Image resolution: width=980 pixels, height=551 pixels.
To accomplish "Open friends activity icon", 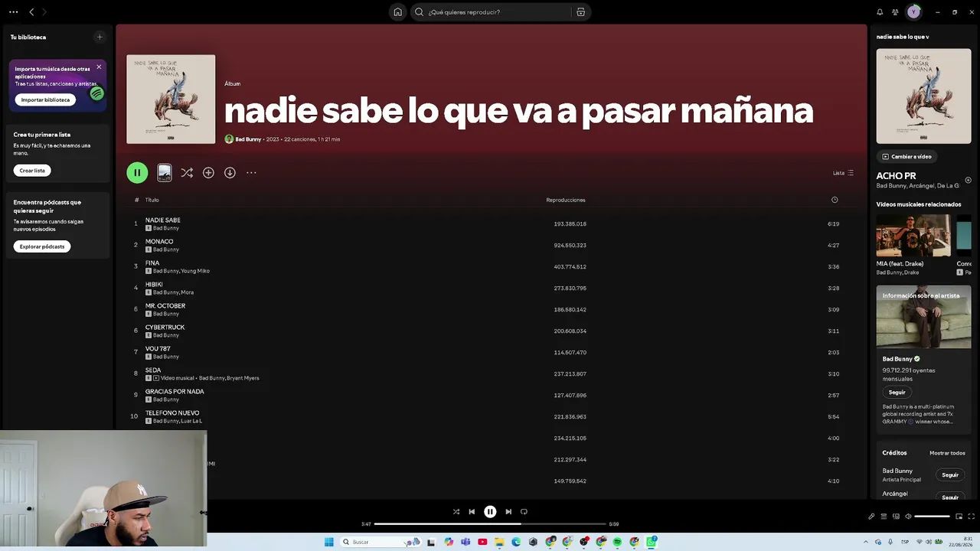I will tap(895, 12).
